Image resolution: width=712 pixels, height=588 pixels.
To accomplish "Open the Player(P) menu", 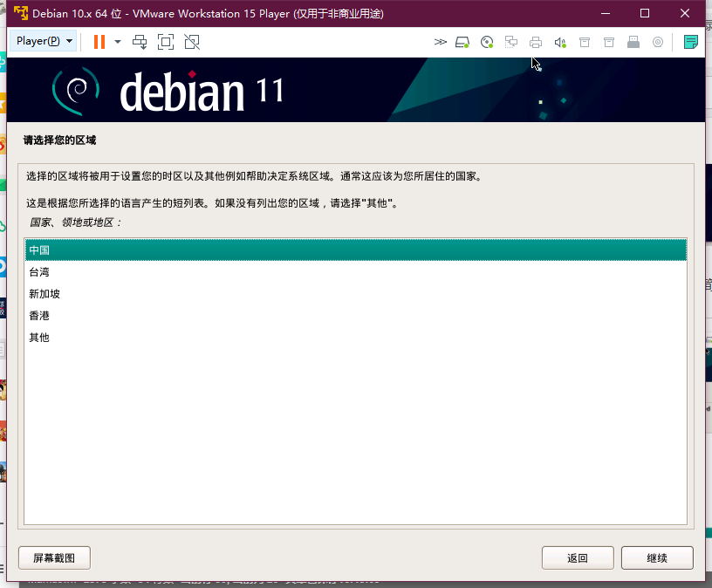I will (44, 41).
